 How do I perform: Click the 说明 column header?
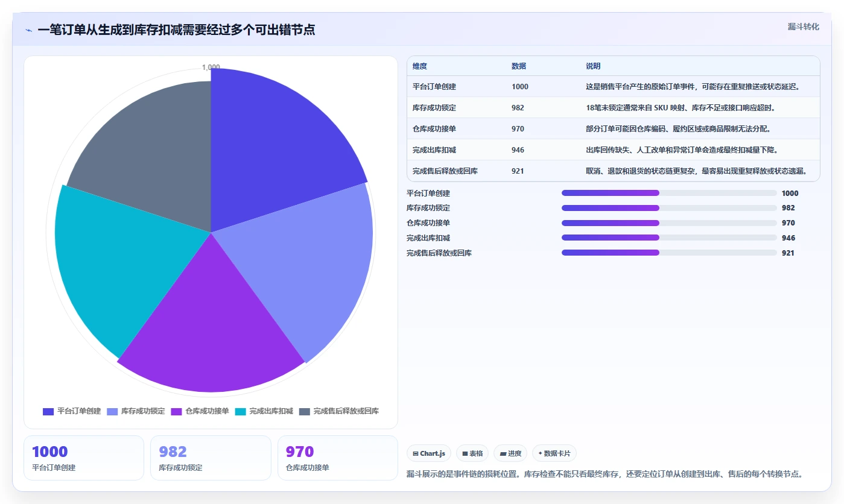click(593, 66)
